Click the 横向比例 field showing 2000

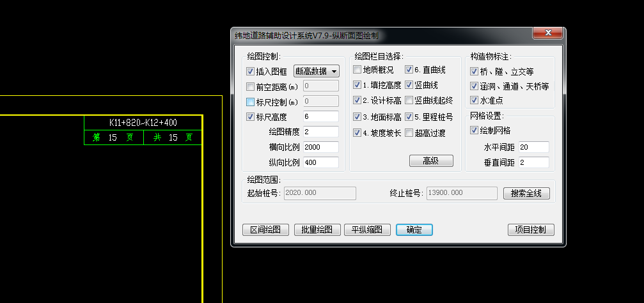(x=321, y=147)
